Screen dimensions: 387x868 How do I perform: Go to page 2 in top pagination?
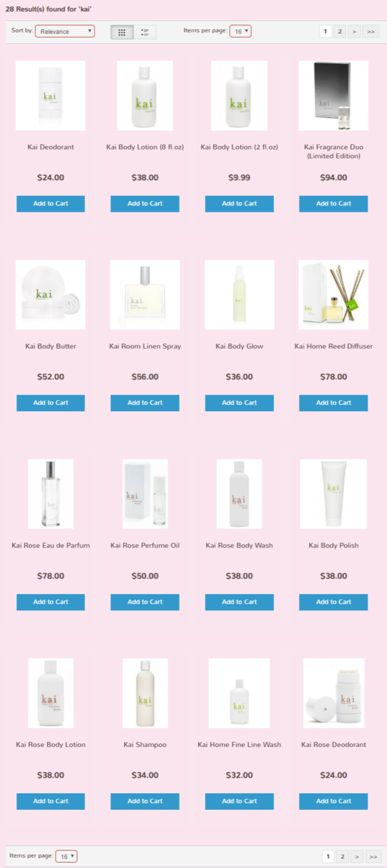coord(340,31)
